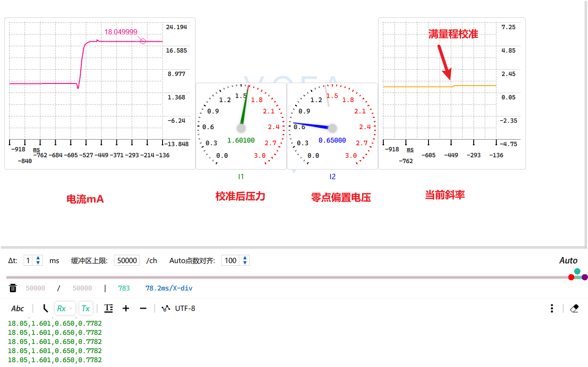This screenshot has width=588, height=367.
Task: Decrease font size with minus icon
Action: tap(143, 308)
